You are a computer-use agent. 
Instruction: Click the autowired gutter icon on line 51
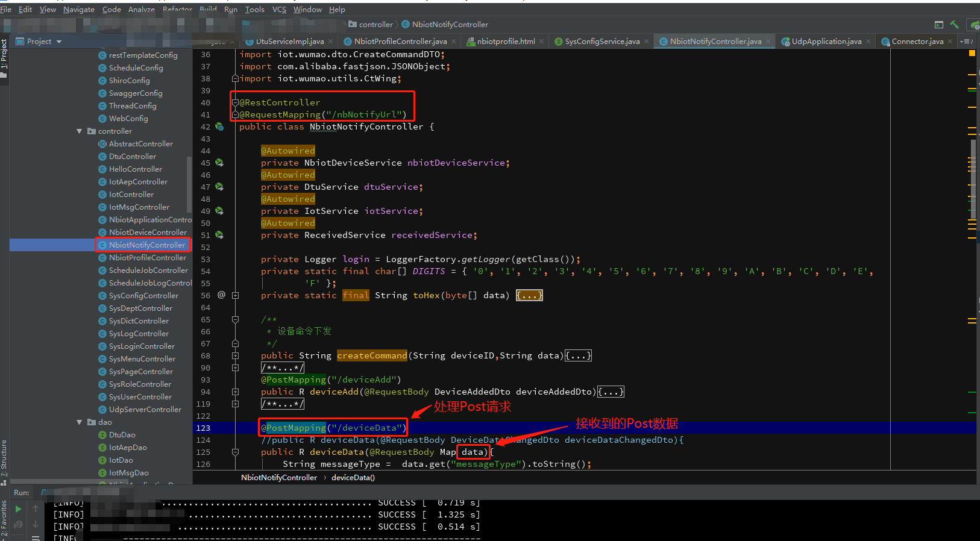click(219, 235)
